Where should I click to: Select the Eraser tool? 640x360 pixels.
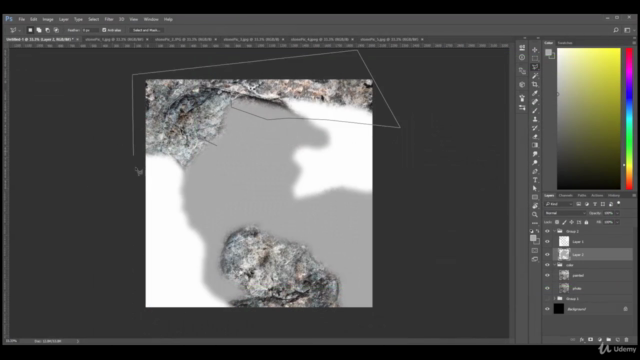[x=535, y=137]
